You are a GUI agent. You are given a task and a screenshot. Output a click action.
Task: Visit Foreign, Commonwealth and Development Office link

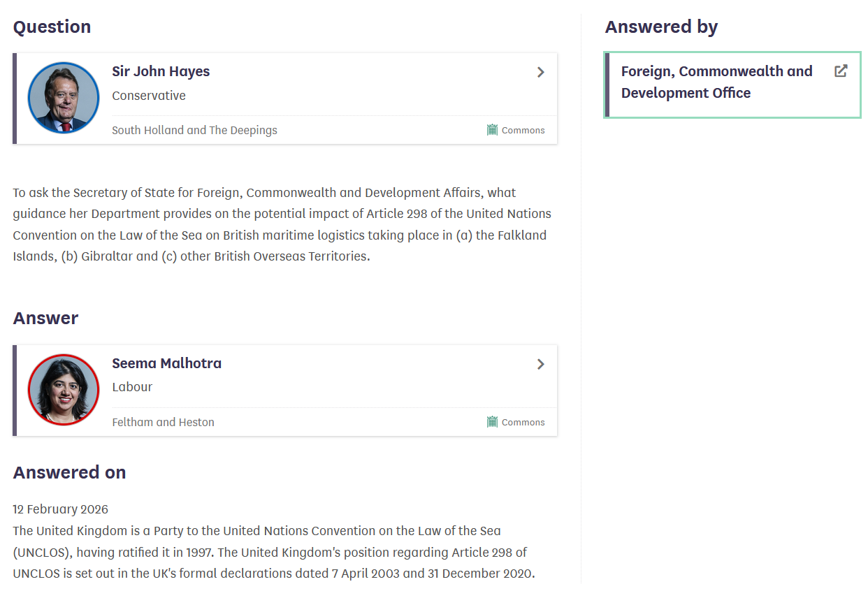click(716, 82)
